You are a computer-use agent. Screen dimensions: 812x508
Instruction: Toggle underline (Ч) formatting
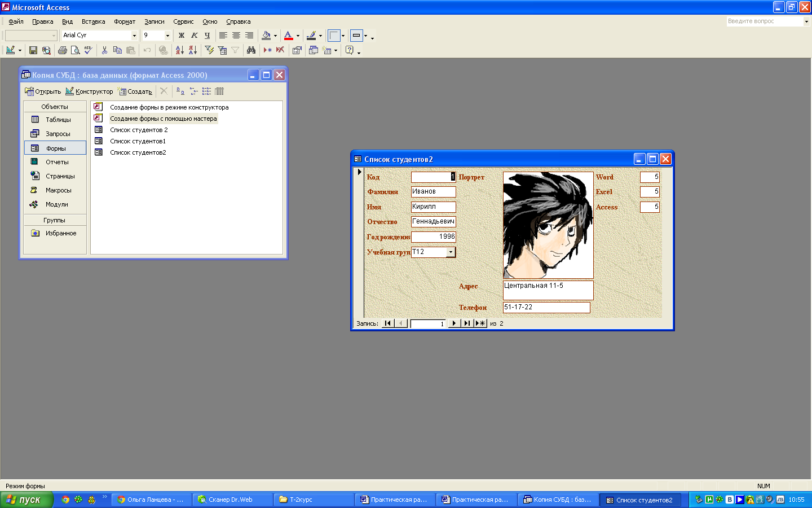(x=208, y=36)
